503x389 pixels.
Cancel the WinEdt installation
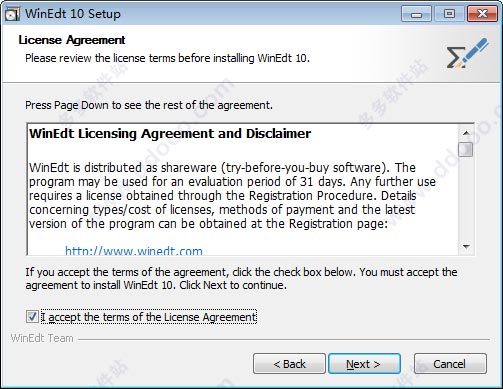(x=450, y=364)
